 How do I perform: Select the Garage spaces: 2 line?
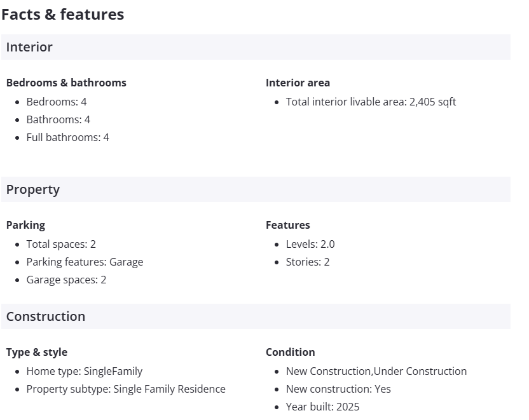click(x=66, y=280)
